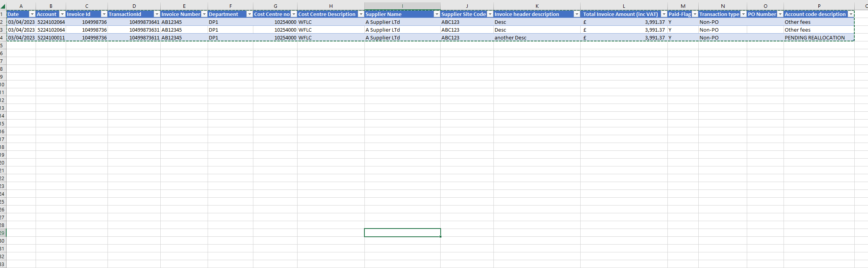Select 'DP1' department cell in row 4
Image resolution: width=868 pixels, height=268 pixels.
click(x=230, y=38)
